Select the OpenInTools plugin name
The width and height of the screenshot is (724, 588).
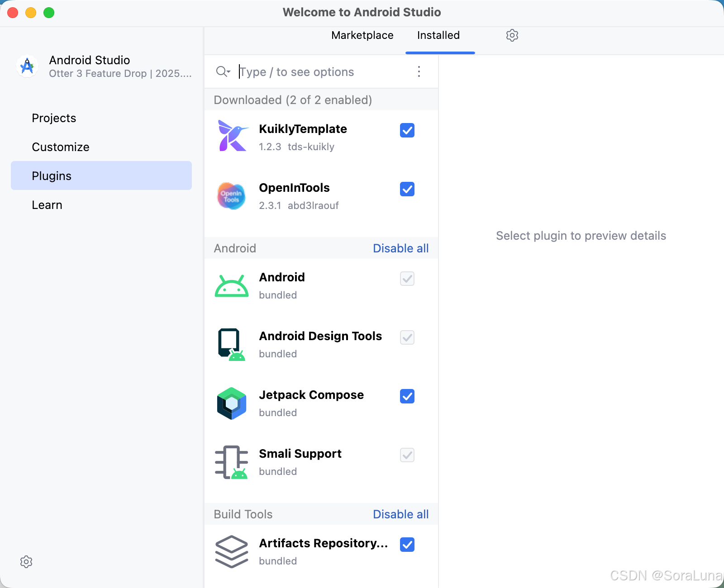(294, 188)
